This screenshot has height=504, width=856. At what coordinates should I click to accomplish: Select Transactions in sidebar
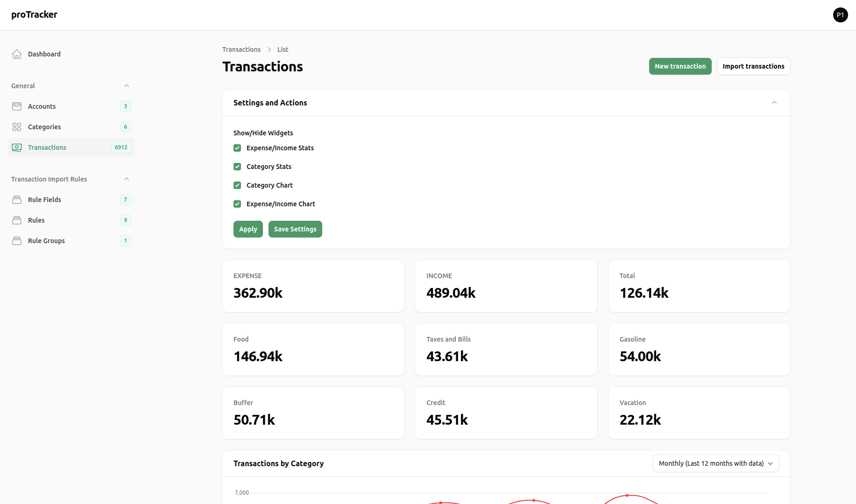tap(71, 147)
